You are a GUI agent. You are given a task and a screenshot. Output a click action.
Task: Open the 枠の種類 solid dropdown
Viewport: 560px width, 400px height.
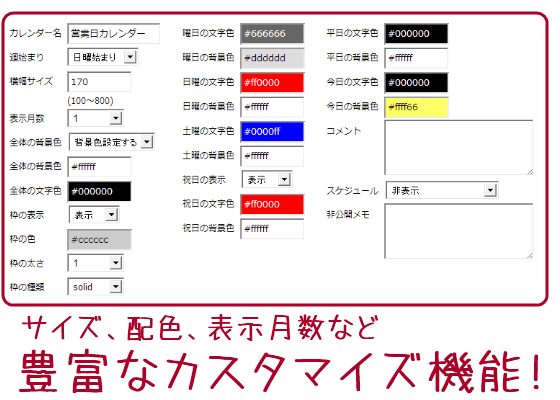[95, 287]
